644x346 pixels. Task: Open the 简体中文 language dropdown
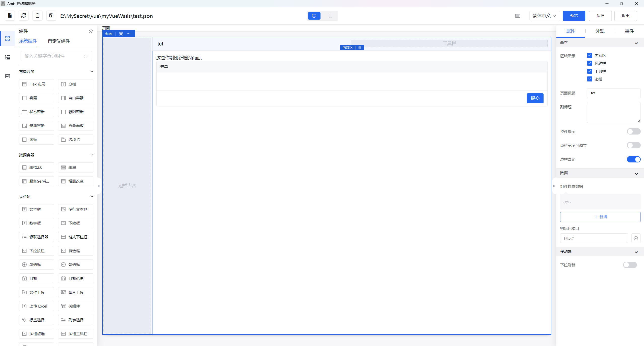(544, 16)
